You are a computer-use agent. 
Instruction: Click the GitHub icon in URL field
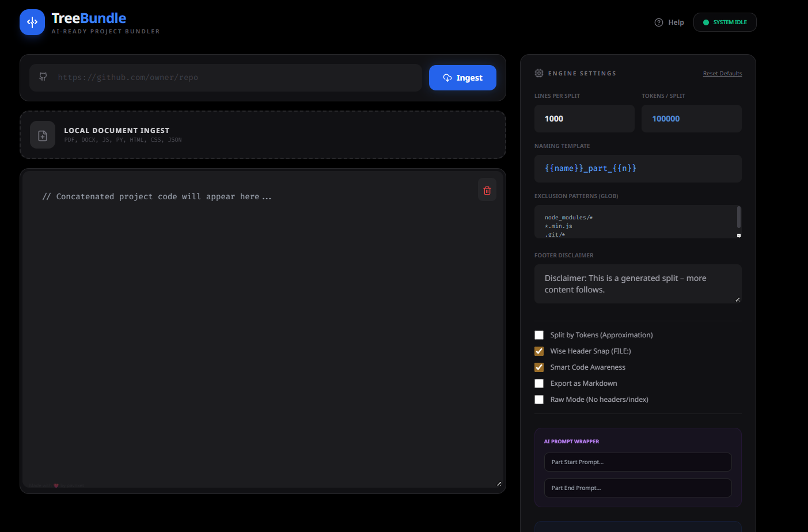(x=43, y=77)
